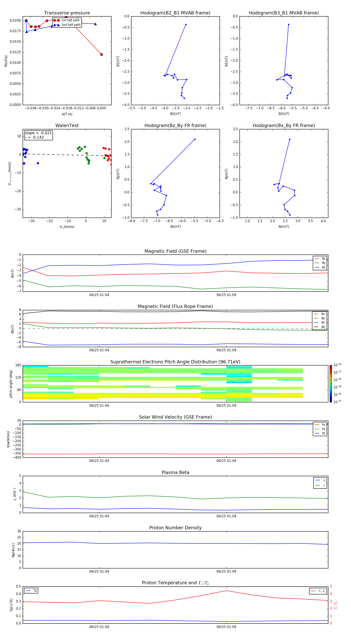Click the "Plasma Beta" plot title

pyautogui.click(x=175, y=473)
